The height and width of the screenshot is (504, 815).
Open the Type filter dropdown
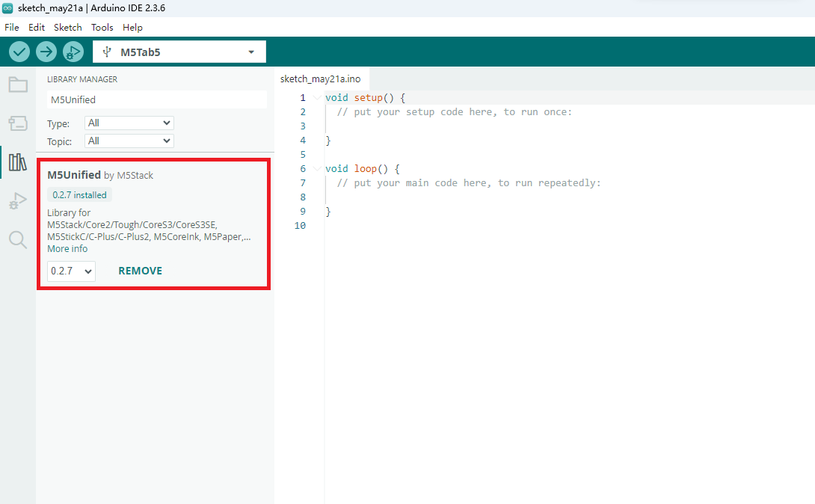(129, 123)
